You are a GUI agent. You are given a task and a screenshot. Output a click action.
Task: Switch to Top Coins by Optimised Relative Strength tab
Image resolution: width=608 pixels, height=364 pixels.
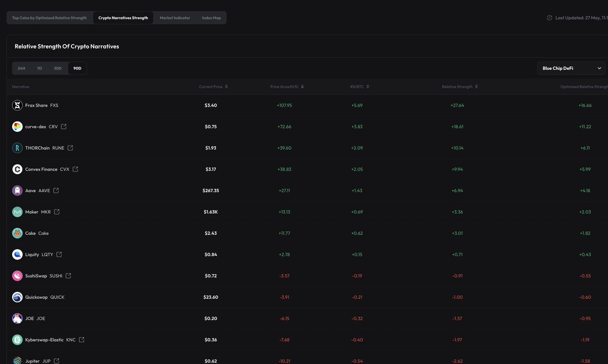pyautogui.click(x=50, y=18)
